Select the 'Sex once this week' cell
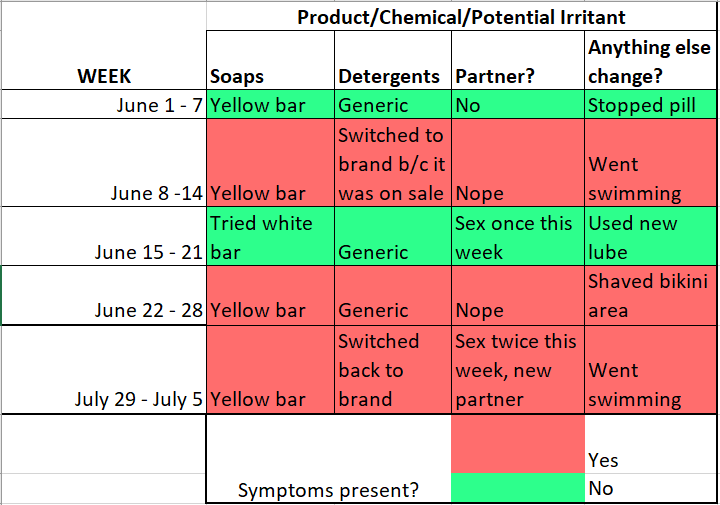 click(518, 236)
